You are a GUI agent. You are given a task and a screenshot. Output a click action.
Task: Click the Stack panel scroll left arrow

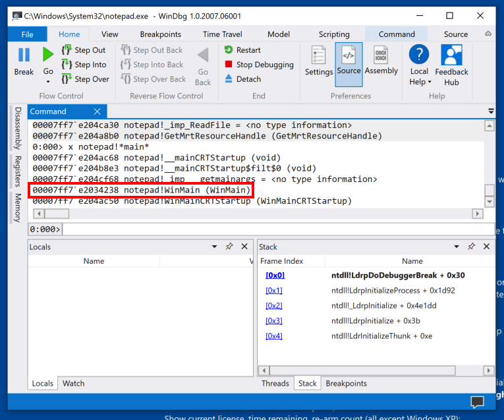click(x=264, y=371)
